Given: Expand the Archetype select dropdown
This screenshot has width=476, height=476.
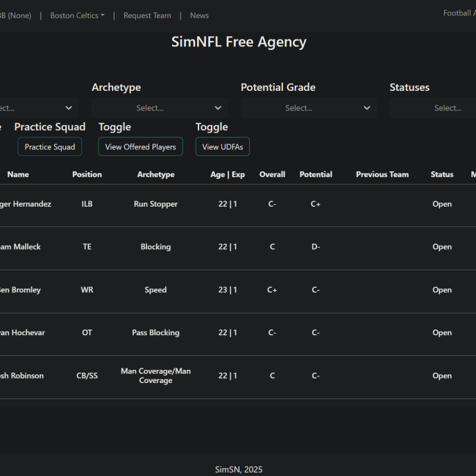Looking at the screenshot, I should [160, 108].
